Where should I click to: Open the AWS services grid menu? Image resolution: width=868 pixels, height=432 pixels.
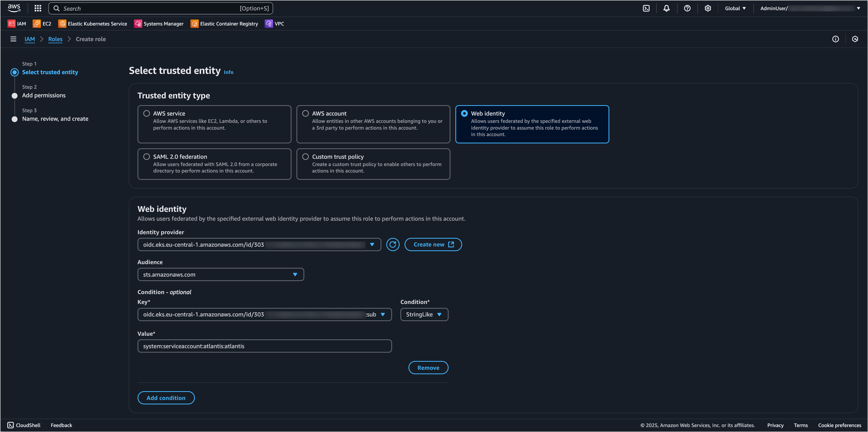coord(38,8)
